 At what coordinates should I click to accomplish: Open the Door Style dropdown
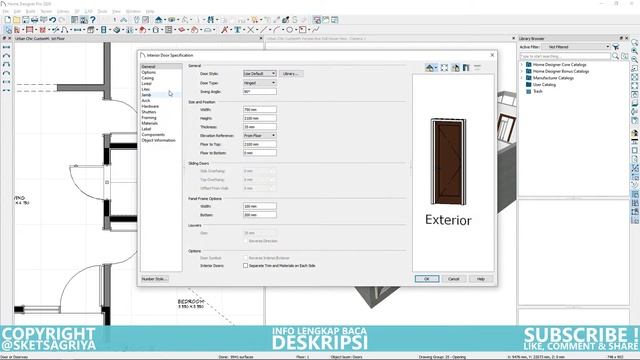260,73
